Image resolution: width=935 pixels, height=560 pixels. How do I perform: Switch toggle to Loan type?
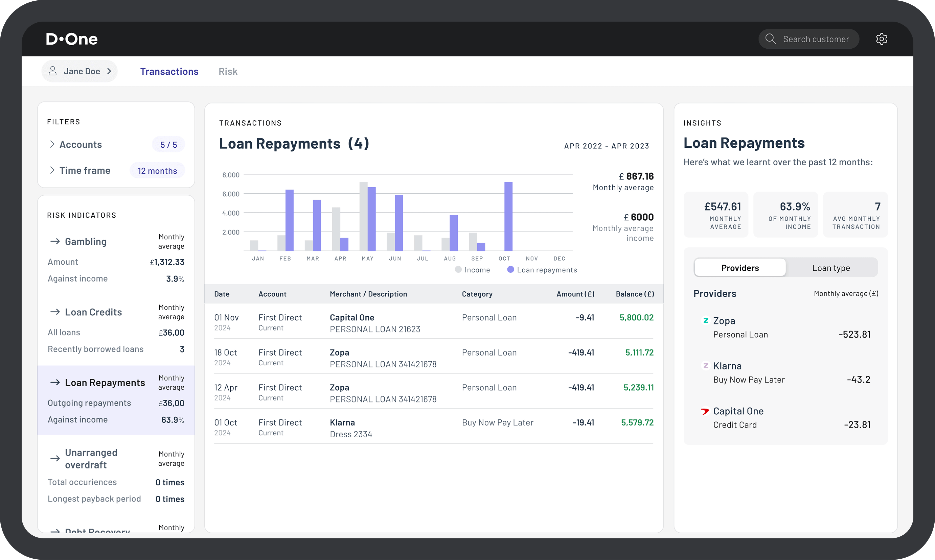(831, 268)
